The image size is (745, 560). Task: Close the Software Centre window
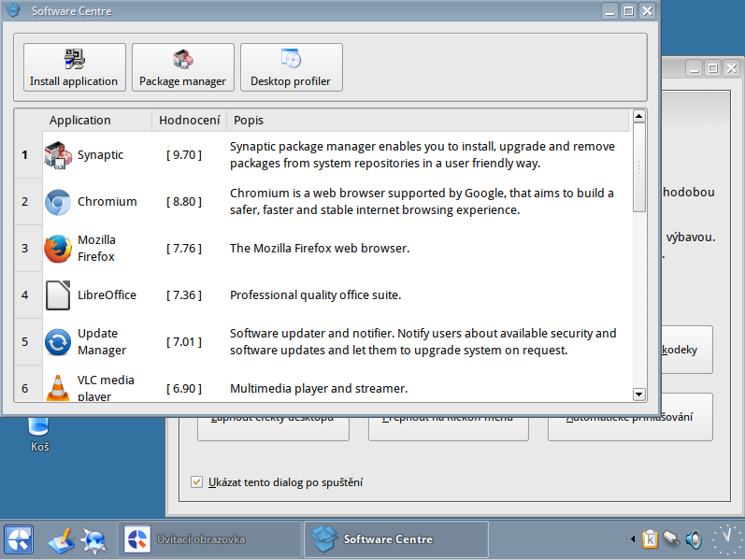647,11
